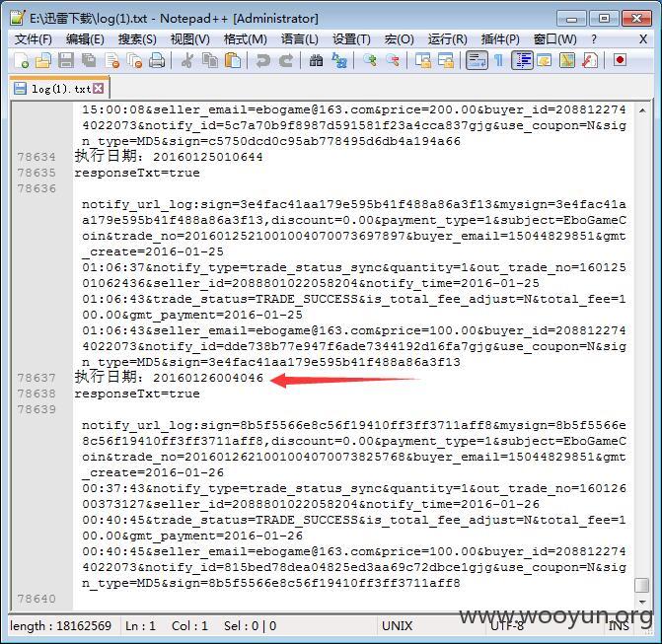Click the Cut scissors icon
Screen dimensions: 662x644
[x=187, y=61]
